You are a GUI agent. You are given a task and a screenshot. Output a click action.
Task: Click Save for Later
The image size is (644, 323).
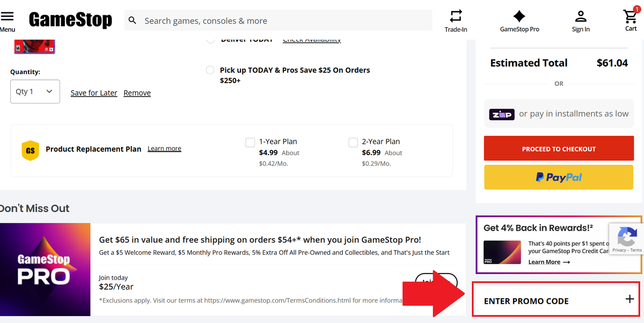coord(93,92)
